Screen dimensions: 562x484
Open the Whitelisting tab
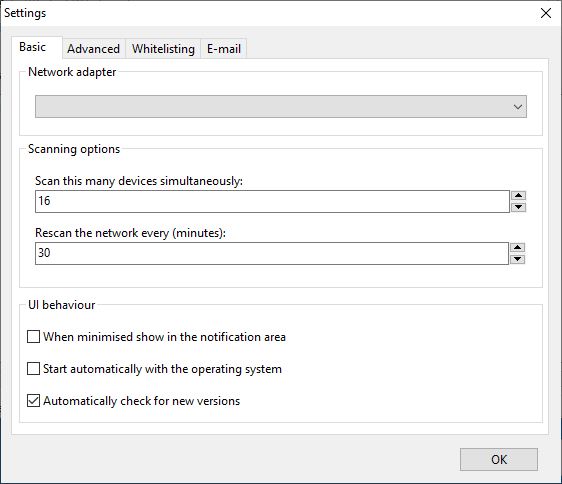pos(163,49)
